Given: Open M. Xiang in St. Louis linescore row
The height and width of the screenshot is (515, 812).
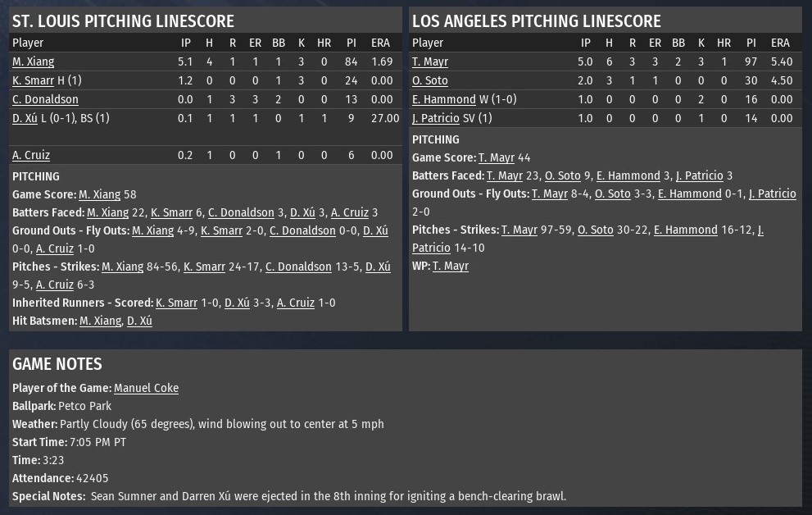Looking at the screenshot, I should [x=33, y=62].
